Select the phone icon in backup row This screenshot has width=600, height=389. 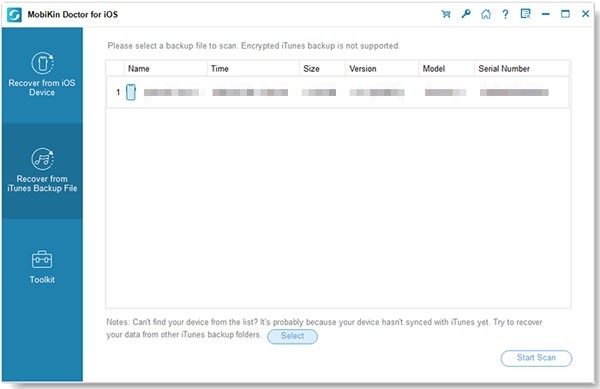coord(131,92)
